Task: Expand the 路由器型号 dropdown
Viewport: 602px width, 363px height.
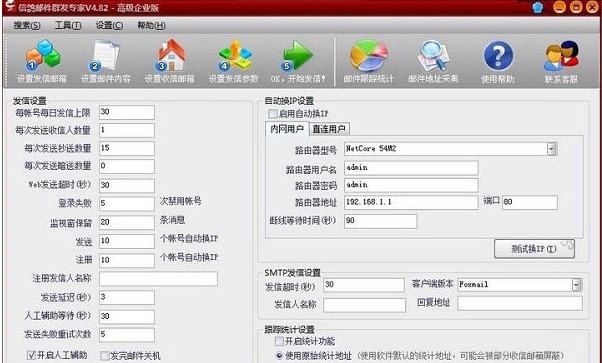Action: (552, 149)
